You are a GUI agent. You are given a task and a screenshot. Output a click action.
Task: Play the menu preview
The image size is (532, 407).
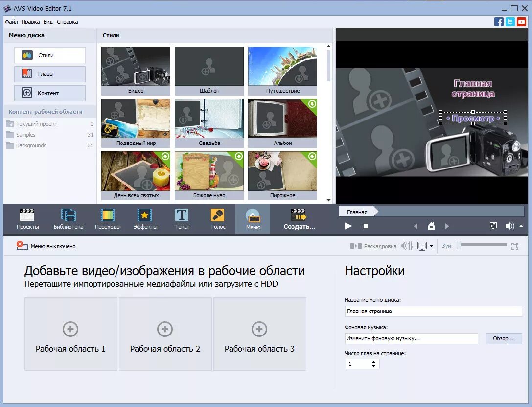click(x=348, y=226)
